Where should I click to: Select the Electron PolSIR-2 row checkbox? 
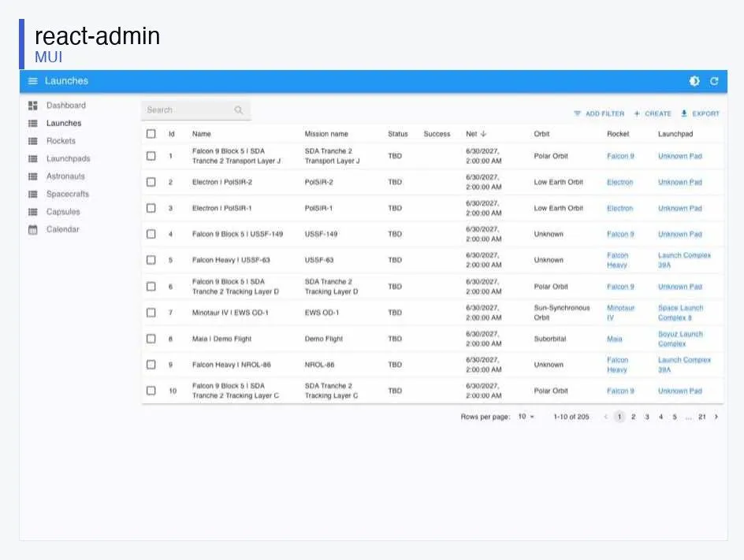tap(151, 182)
